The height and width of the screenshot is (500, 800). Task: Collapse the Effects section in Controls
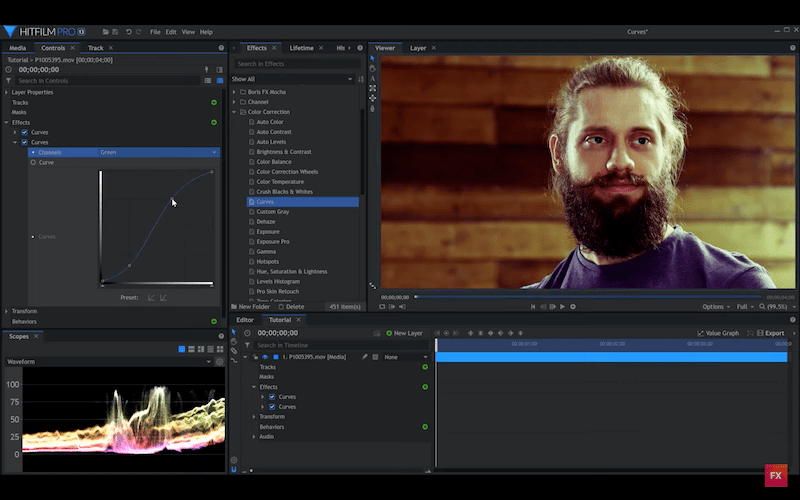(x=7, y=122)
